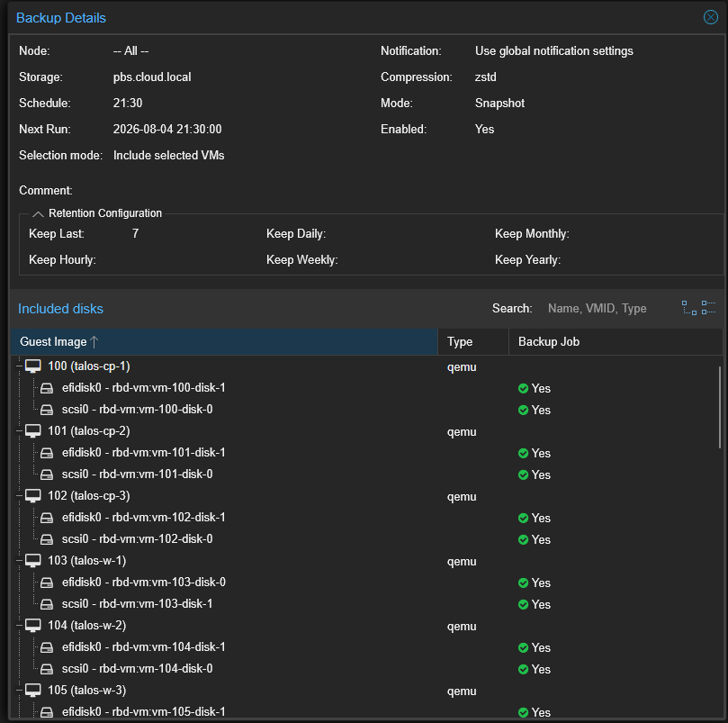Click the Mode value Snapshot
Image resolution: width=728 pixels, height=723 pixels.
click(499, 104)
